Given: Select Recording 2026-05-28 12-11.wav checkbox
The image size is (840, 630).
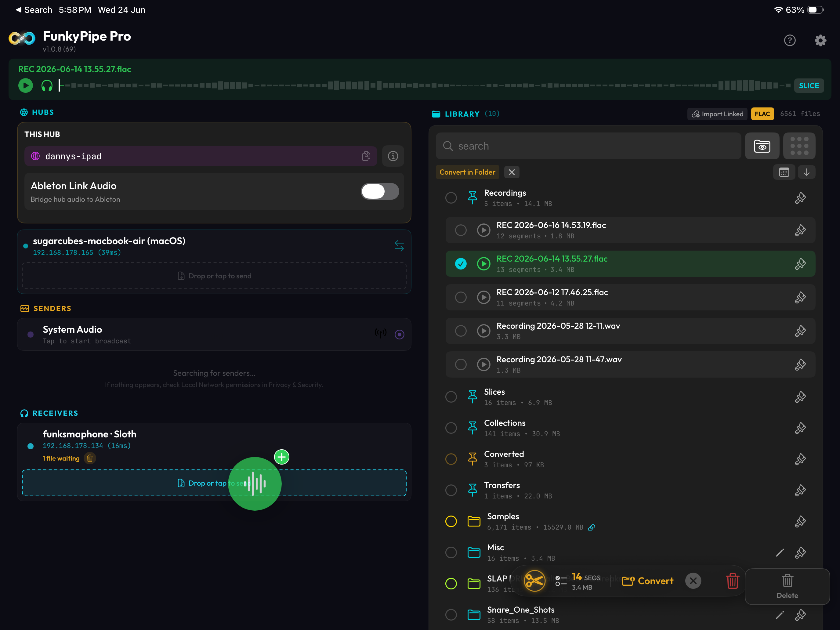Looking at the screenshot, I should [x=461, y=331].
